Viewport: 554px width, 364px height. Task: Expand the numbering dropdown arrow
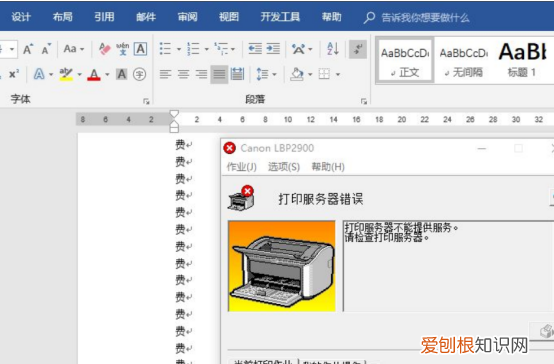[x=206, y=49]
